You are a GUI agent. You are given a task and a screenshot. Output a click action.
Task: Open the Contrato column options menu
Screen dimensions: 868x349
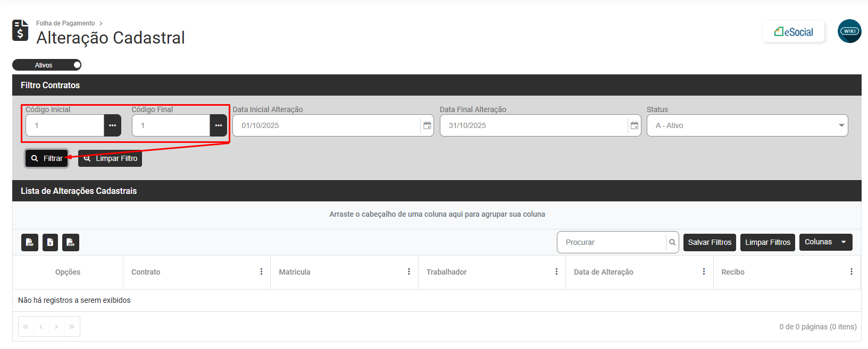[x=261, y=272]
